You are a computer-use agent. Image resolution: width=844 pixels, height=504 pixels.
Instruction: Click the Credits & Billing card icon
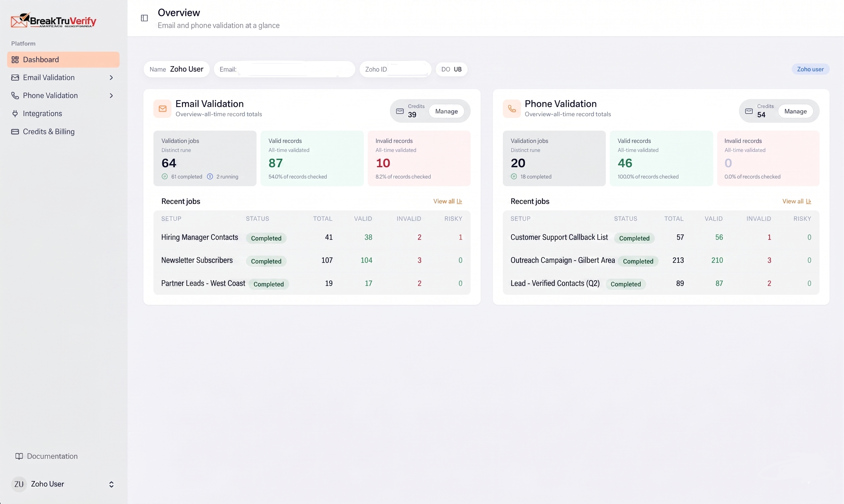pyautogui.click(x=15, y=131)
